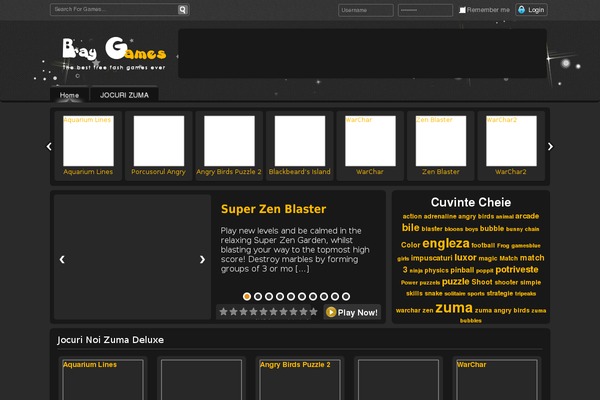Switch to the Home tab
Screen dimensions: 600x400
coord(69,95)
